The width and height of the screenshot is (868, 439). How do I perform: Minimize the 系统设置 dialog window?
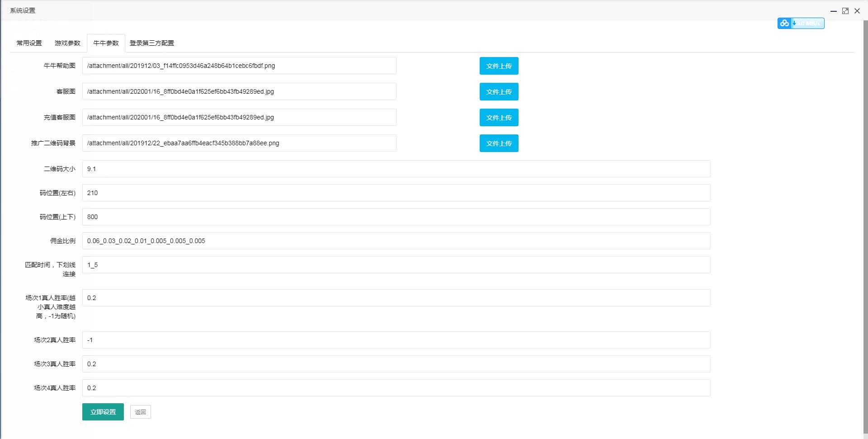[x=833, y=11]
